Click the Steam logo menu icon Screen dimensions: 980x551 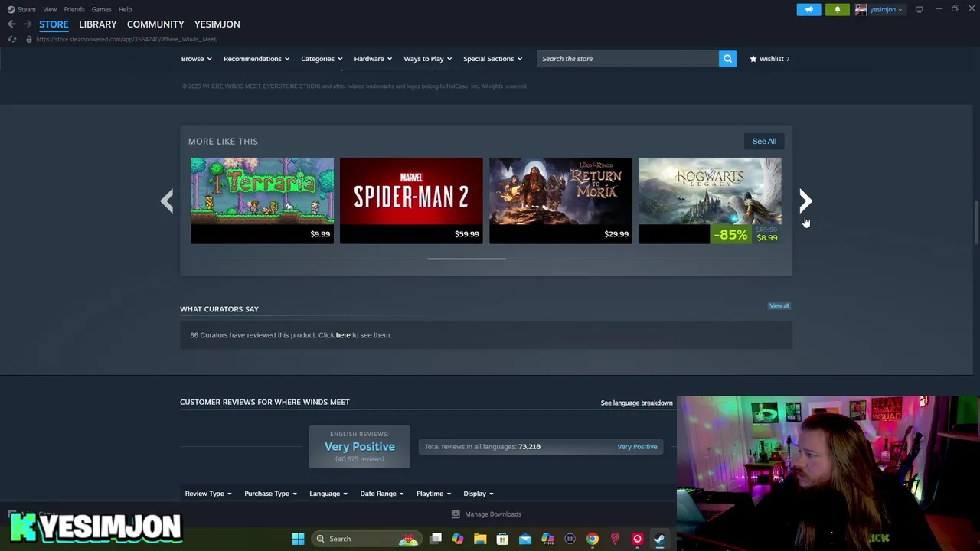[x=11, y=9]
